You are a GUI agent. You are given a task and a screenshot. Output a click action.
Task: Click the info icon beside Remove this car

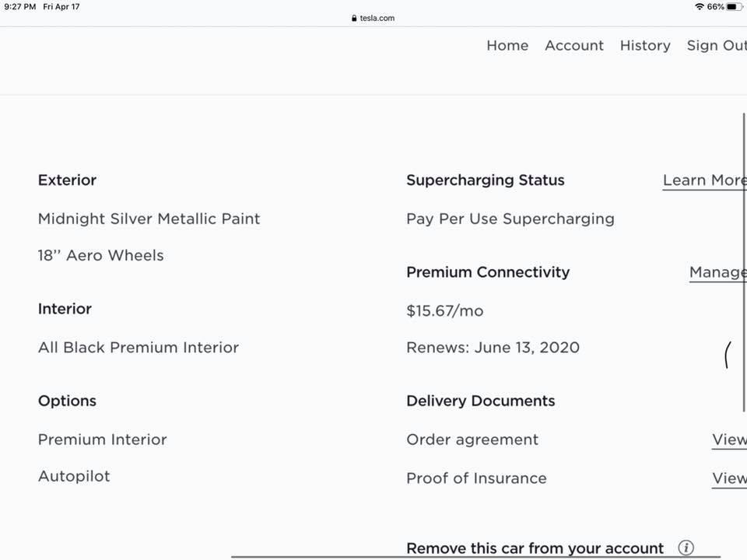(686, 548)
